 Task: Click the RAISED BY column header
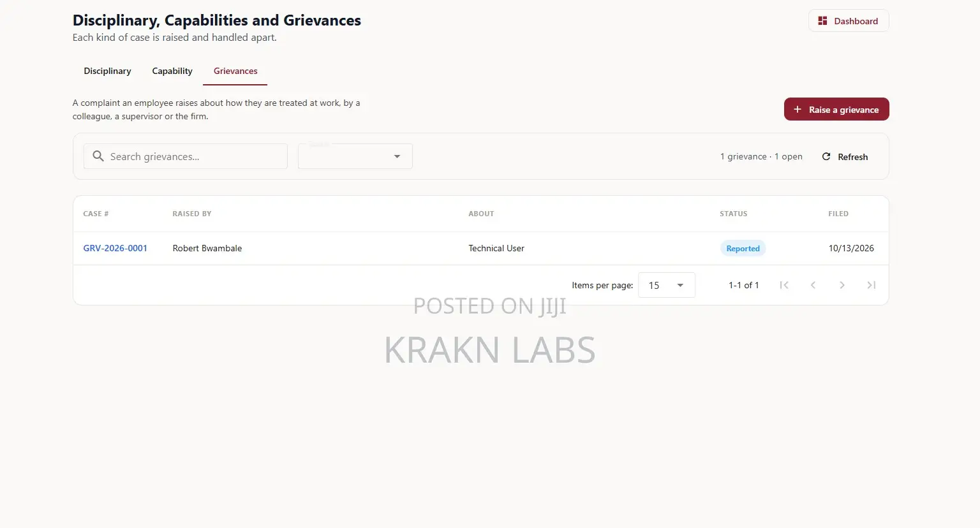click(192, 214)
